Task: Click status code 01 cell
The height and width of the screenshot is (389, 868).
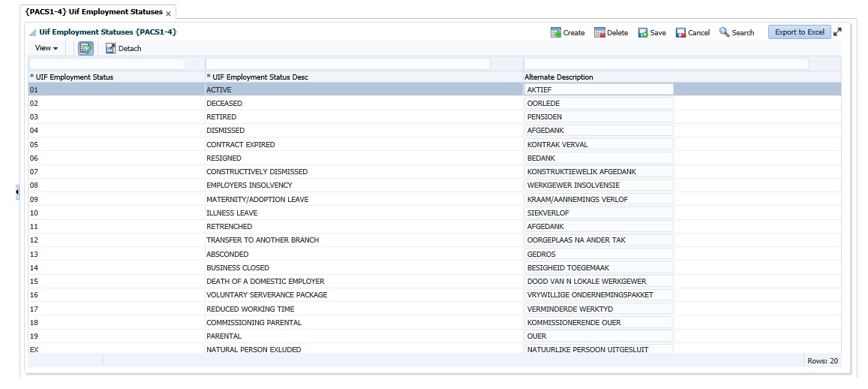Action: pos(116,89)
